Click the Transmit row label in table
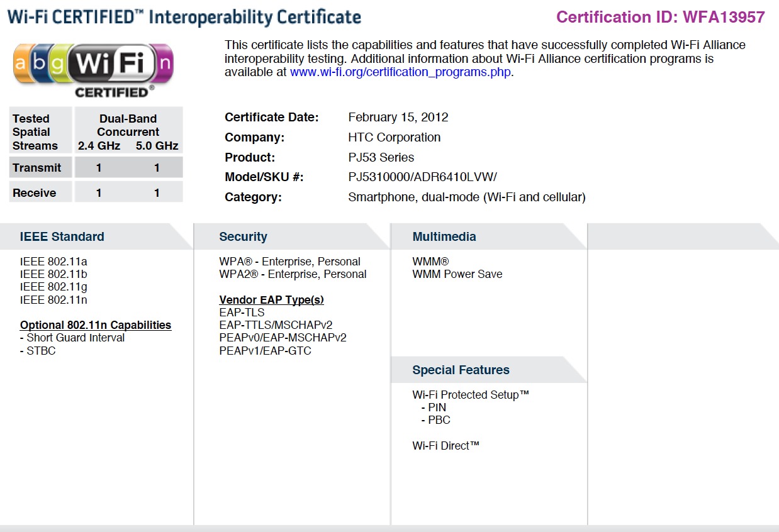This screenshot has width=779, height=532. pos(37,168)
